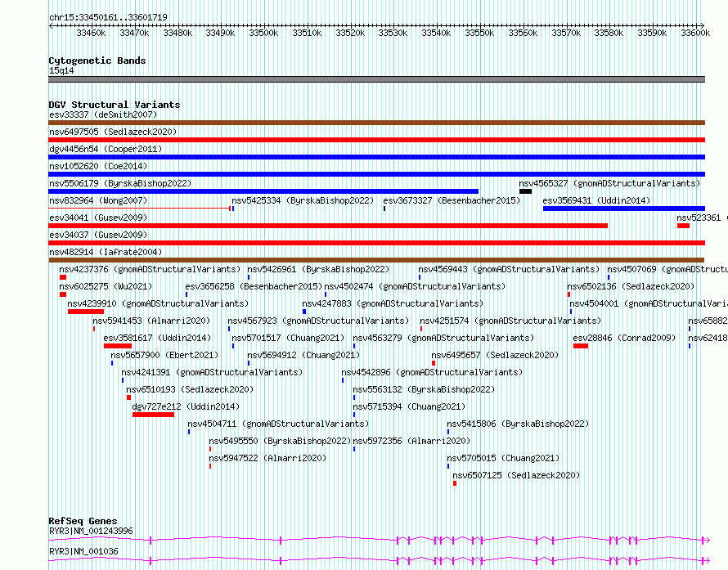The width and height of the screenshot is (728, 570).
Task: Open nsv4247883 gnomAD variant label
Action: tap(393, 303)
